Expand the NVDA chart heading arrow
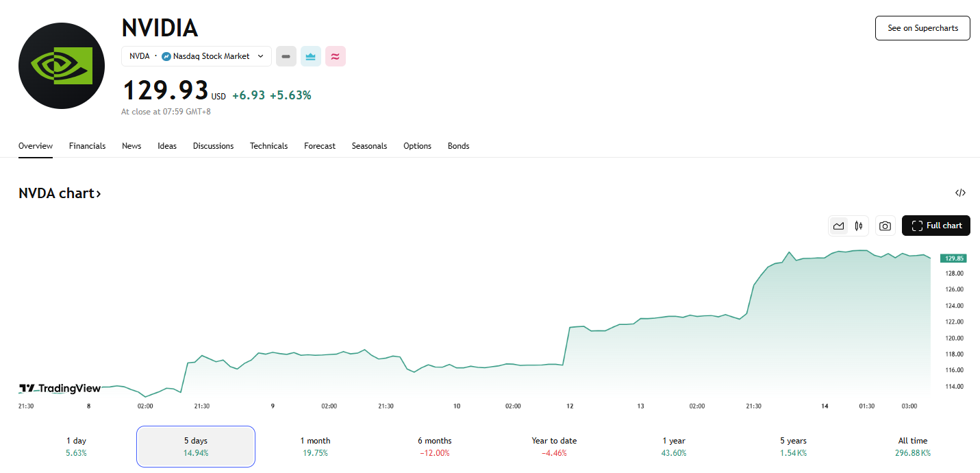980x473 pixels. pos(60,193)
